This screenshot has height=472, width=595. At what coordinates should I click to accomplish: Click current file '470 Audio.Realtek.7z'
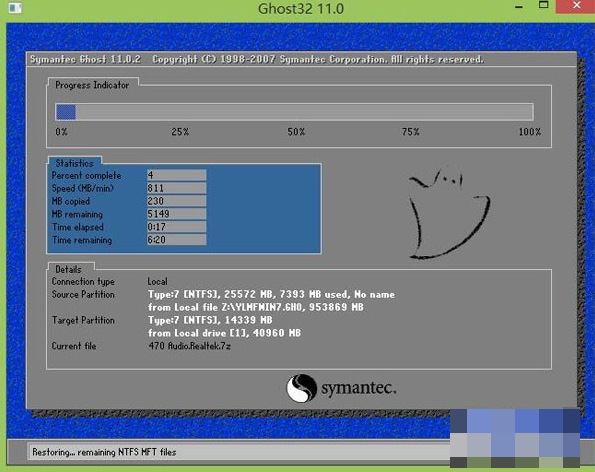coord(190,346)
